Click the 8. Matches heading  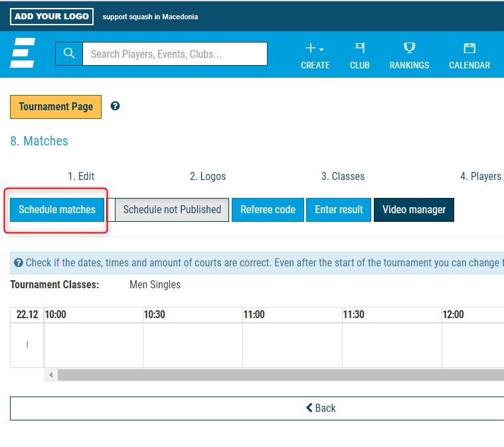39,141
